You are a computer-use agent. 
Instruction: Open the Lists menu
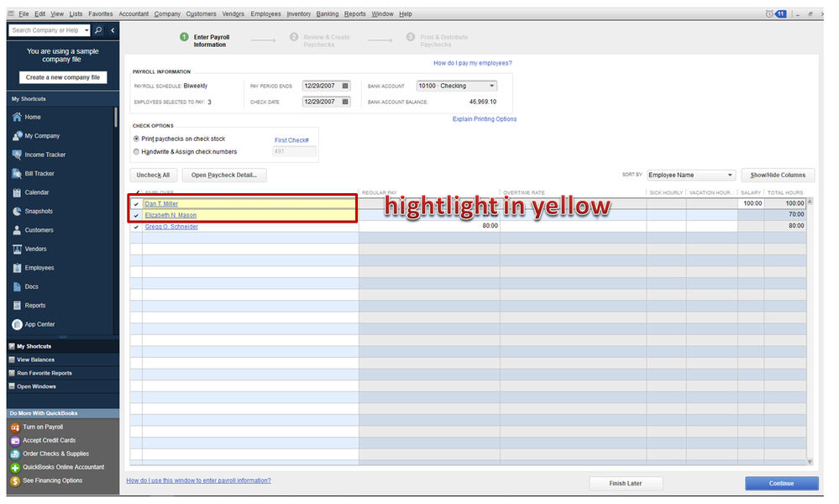click(76, 14)
